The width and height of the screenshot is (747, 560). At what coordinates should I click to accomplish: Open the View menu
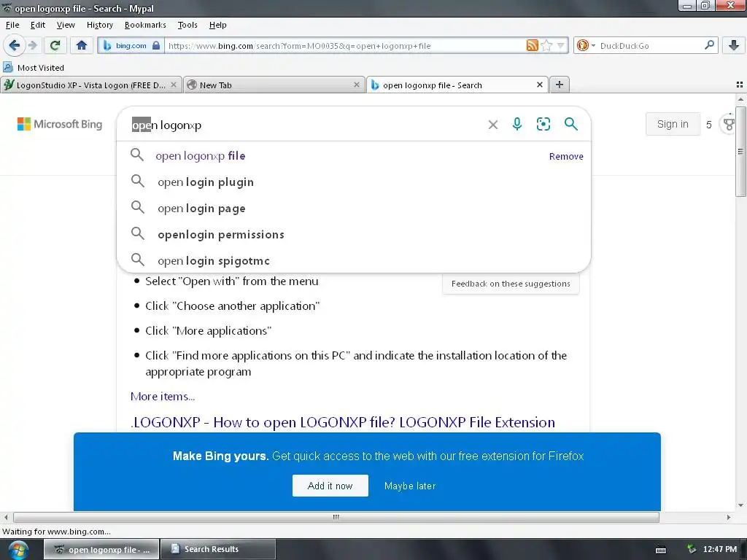coord(66,25)
